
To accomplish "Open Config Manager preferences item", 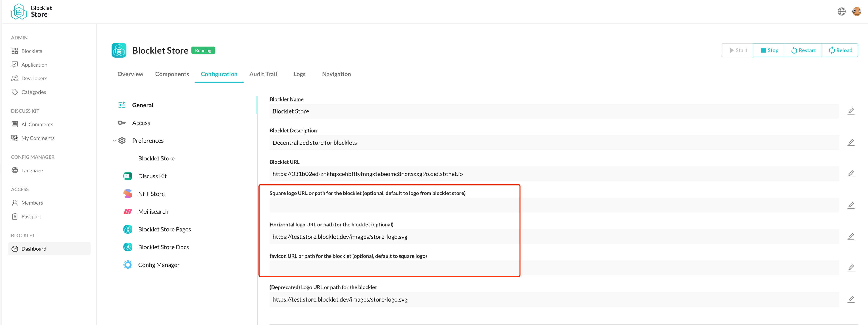I will point(158,265).
